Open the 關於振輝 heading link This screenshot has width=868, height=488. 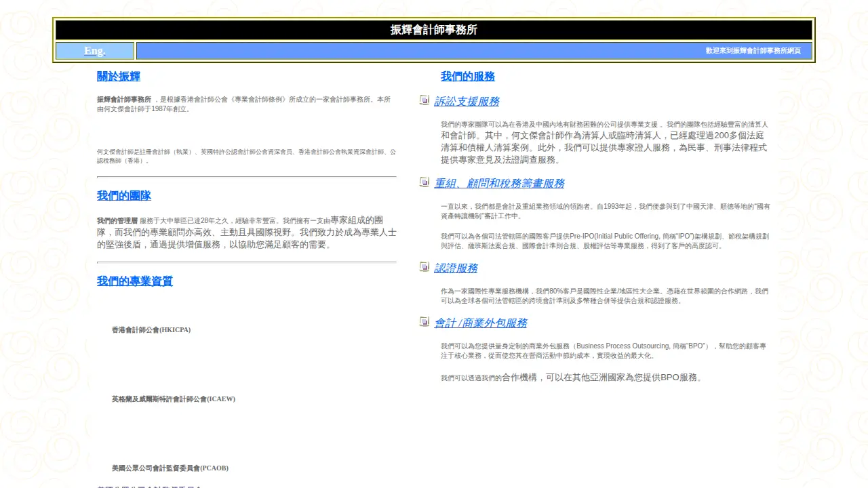tap(119, 77)
